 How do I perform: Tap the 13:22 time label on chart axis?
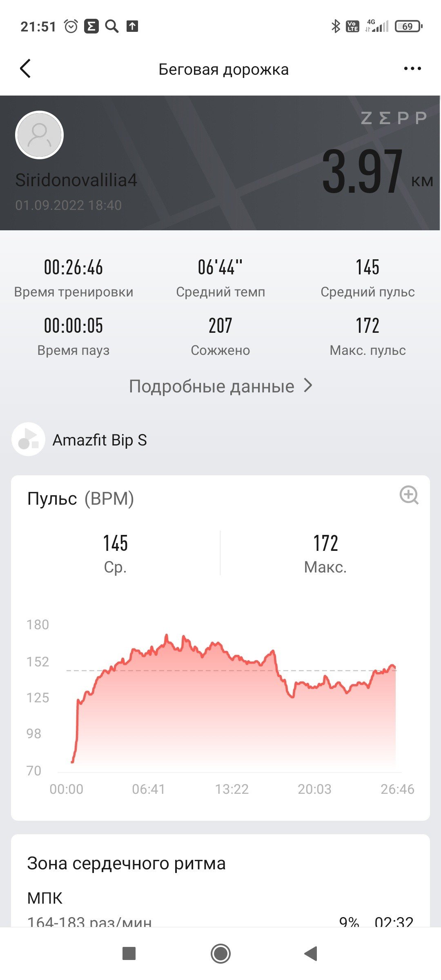pyautogui.click(x=232, y=789)
